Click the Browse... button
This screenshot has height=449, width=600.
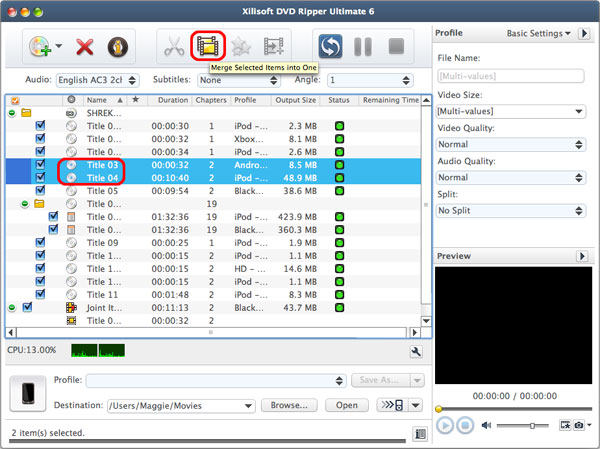coord(289,405)
